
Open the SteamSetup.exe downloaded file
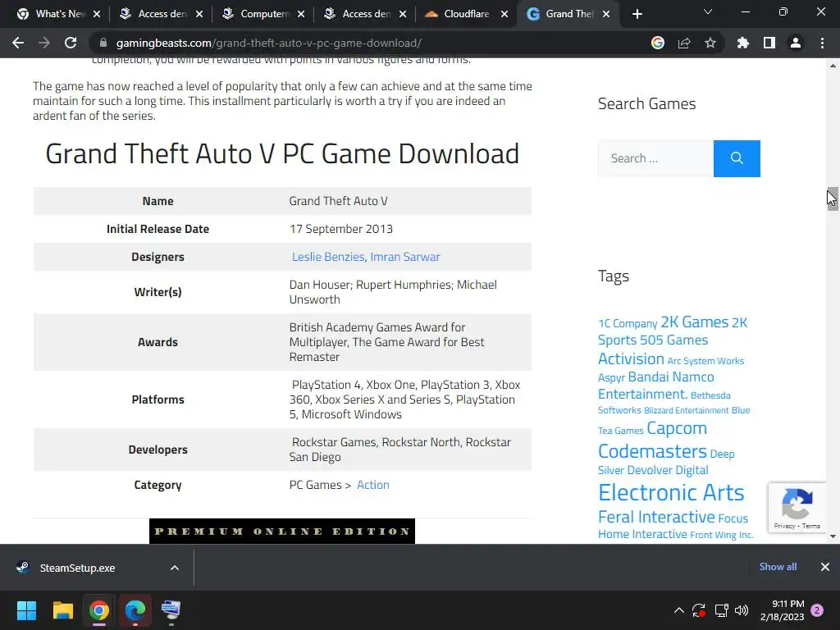pos(77,568)
